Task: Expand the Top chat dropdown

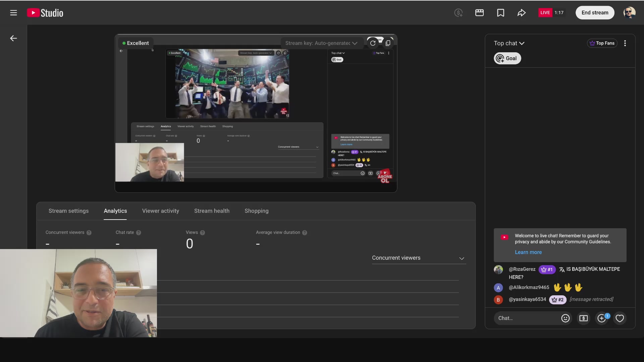Action: (509, 43)
